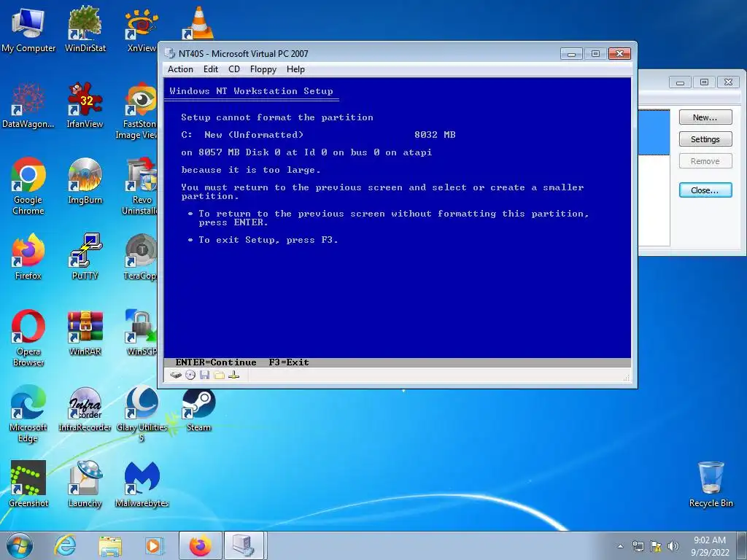Select the Launchy desktop shortcut
This screenshot has height=560, width=747.
[85, 484]
